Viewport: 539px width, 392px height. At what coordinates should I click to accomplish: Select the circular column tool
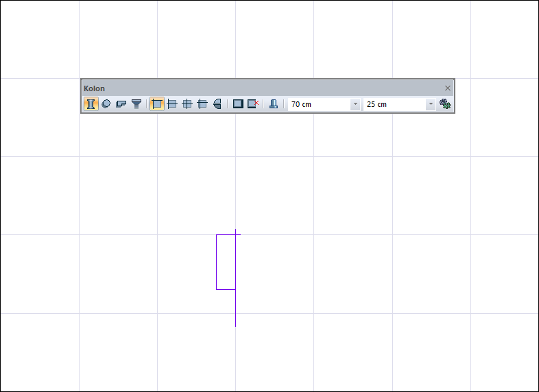point(106,103)
